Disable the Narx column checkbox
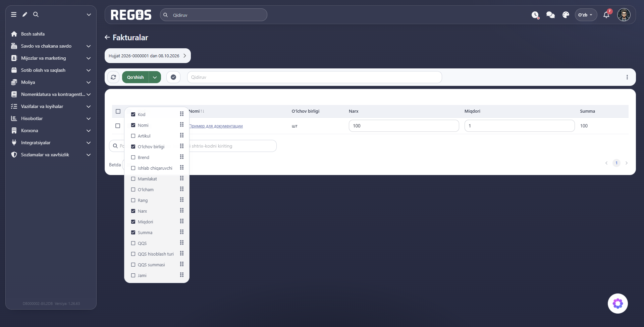 (133, 211)
